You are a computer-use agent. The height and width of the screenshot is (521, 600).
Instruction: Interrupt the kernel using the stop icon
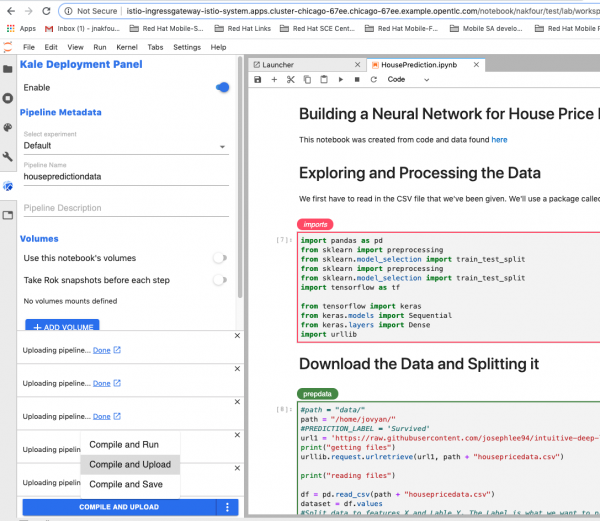(x=356, y=79)
